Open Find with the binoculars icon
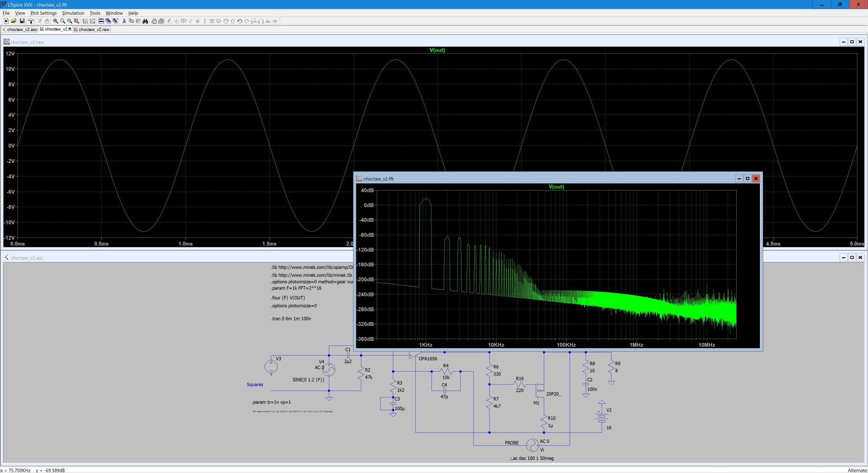Image resolution: width=868 pixels, height=473 pixels. pos(145,21)
